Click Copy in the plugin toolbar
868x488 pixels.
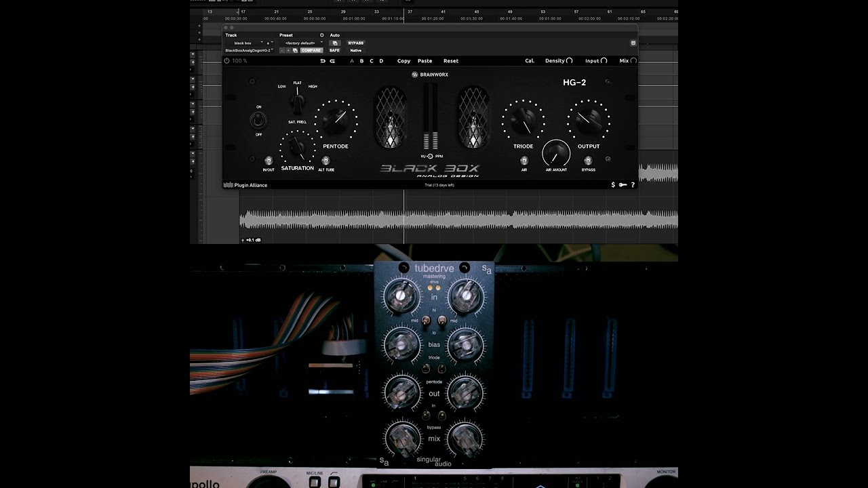pyautogui.click(x=403, y=61)
